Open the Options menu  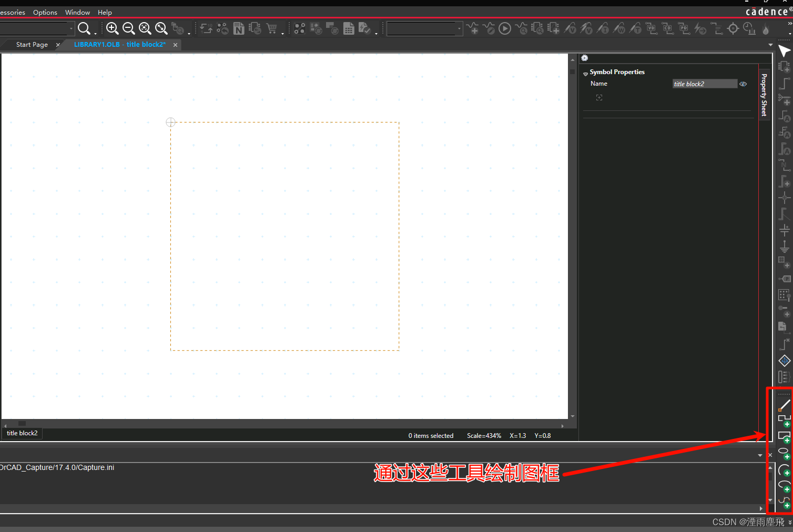click(x=45, y=12)
